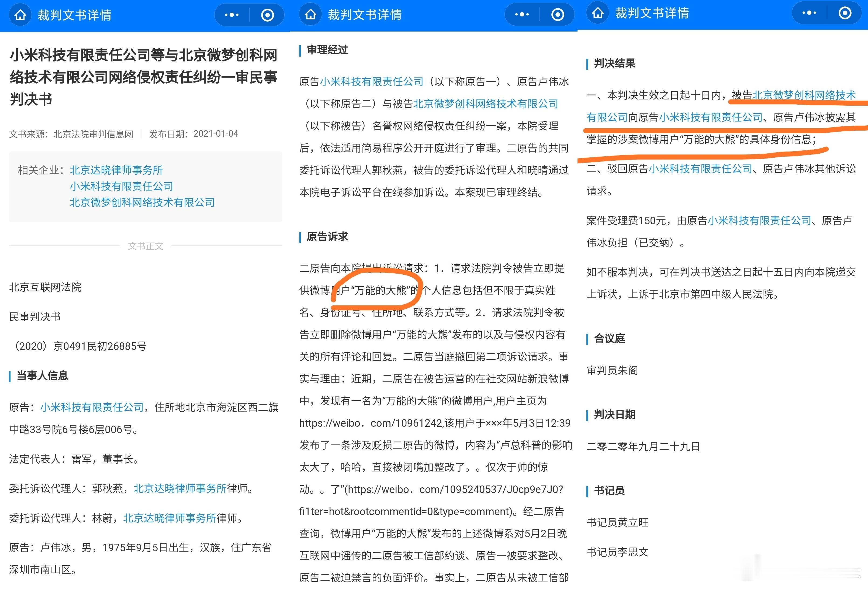Click the 小米科技有限责任公司 link under 审理经过

point(372,81)
